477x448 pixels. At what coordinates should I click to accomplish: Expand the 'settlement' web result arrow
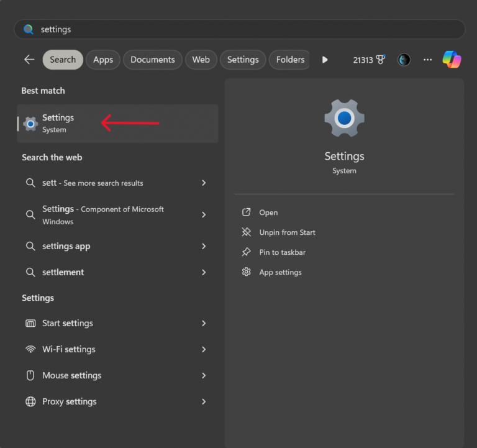[204, 272]
